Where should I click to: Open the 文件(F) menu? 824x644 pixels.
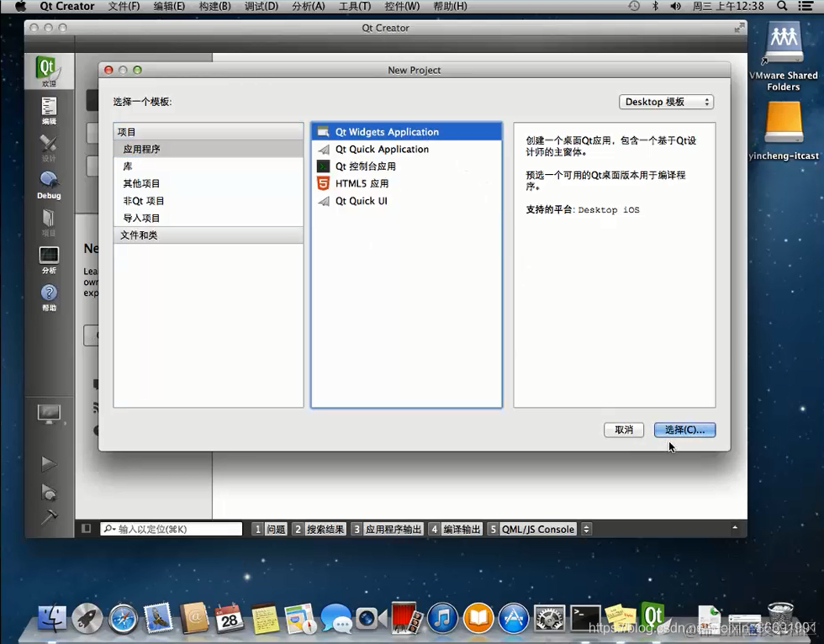(x=124, y=6)
